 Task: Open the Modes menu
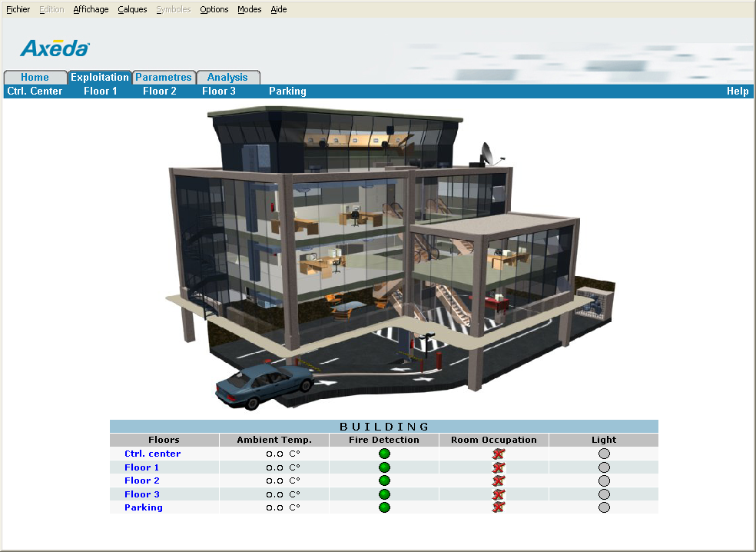tap(249, 9)
